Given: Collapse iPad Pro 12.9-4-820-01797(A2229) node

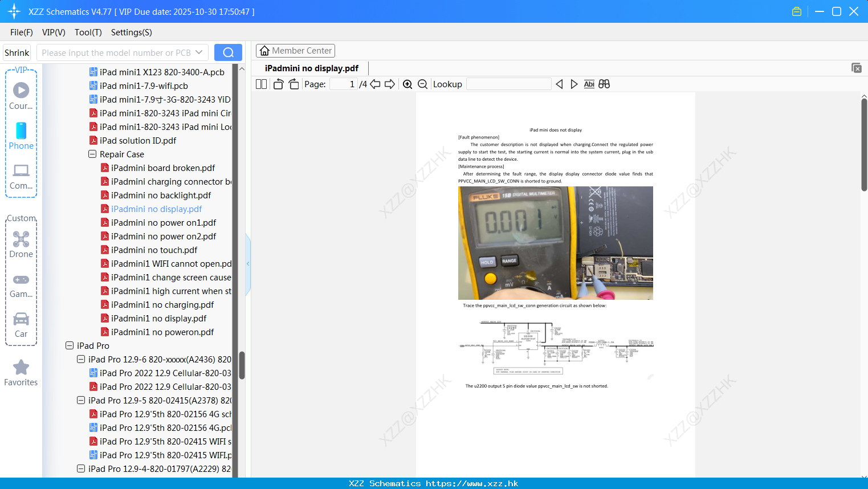Looking at the screenshot, I should click(81, 469).
